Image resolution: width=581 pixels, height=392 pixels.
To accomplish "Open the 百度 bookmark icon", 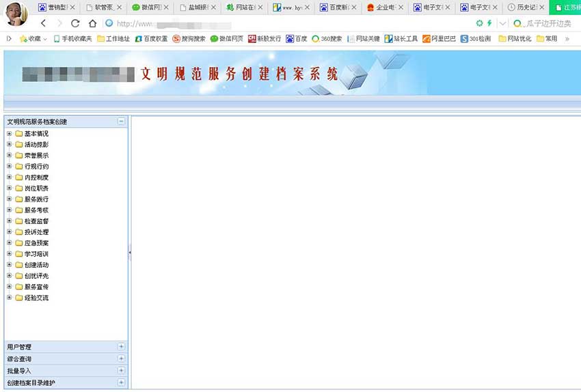I will [x=290, y=39].
